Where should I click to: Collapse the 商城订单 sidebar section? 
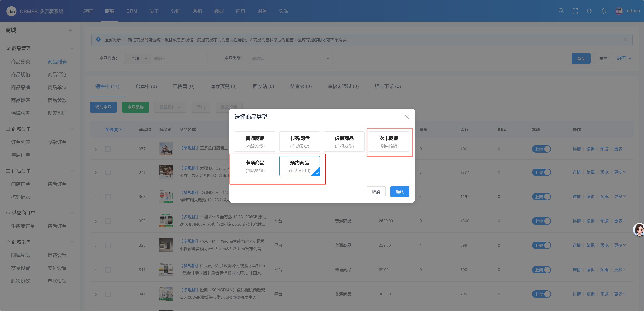(72, 129)
